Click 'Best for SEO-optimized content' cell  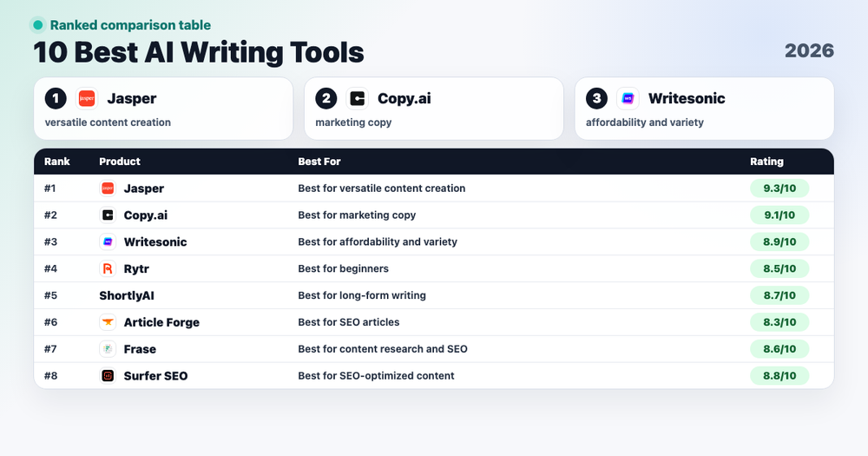pyautogui.click(x=376, y=376)
